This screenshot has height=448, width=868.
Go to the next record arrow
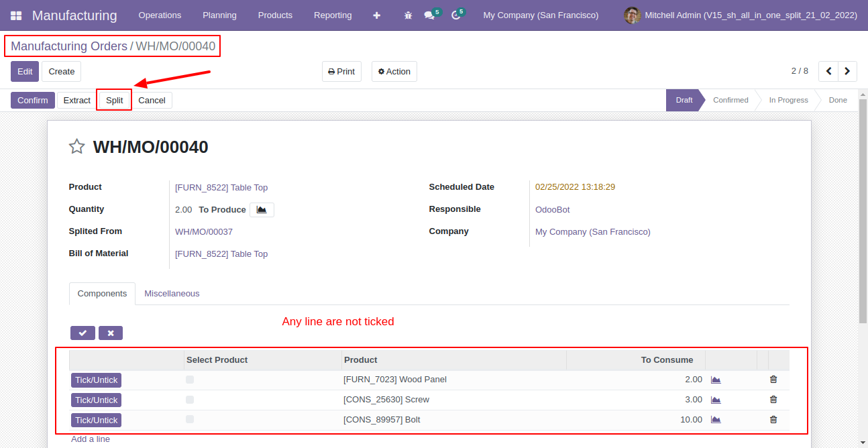848,71
